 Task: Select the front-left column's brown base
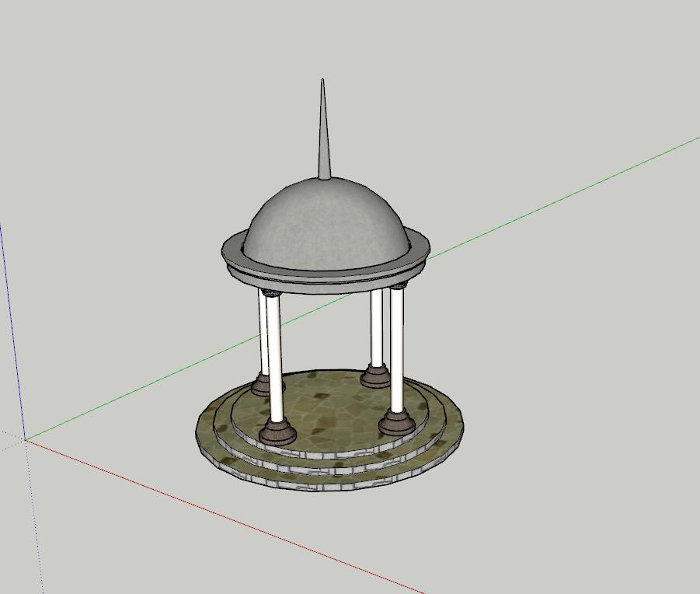point(277,432)
